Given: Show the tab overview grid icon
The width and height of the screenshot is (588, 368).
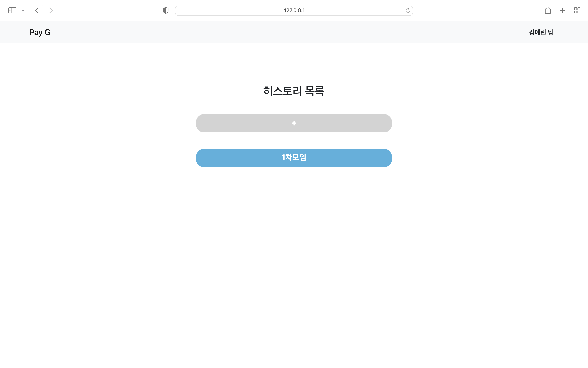Looking at the screenshot, I should (577, 10).
